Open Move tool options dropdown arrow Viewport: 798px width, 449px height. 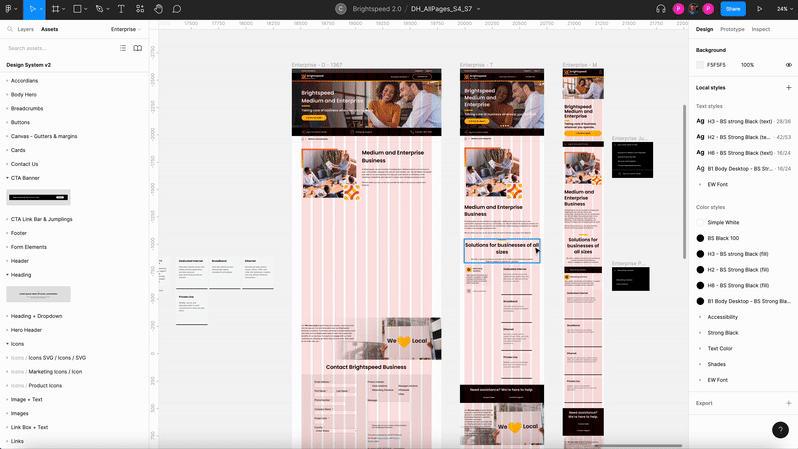click(x=41, y=9)
